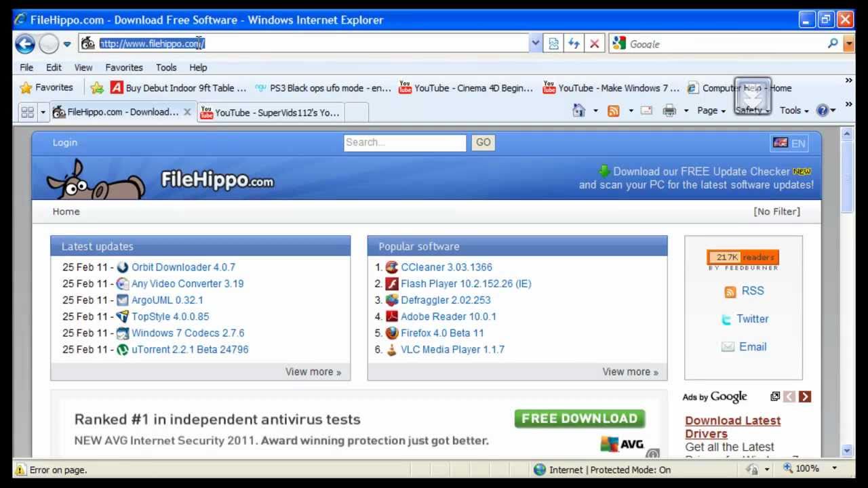Click the FREE DOWNLOAD green button
This screenshot has height=488, width=868.
579,419
